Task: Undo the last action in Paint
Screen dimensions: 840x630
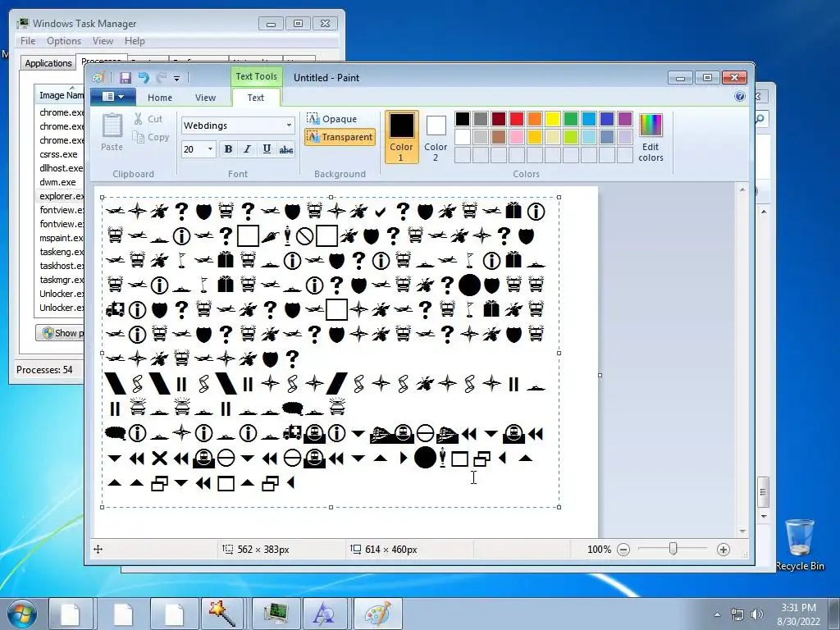Action: 143,78
